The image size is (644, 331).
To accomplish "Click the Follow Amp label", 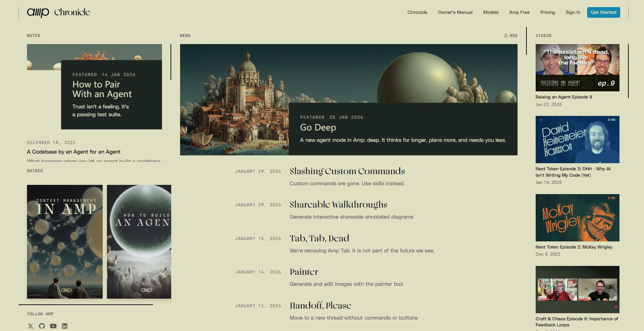I will [40, 314].
